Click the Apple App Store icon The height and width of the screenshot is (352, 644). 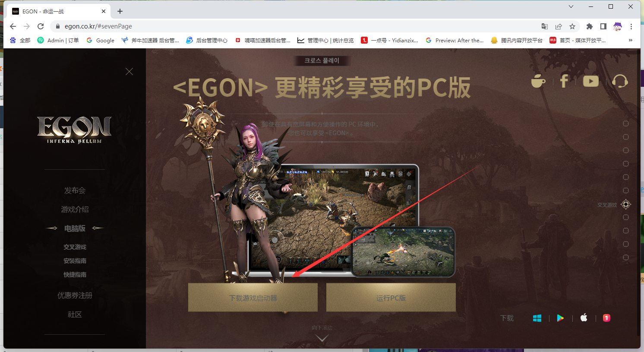point(584,318)
